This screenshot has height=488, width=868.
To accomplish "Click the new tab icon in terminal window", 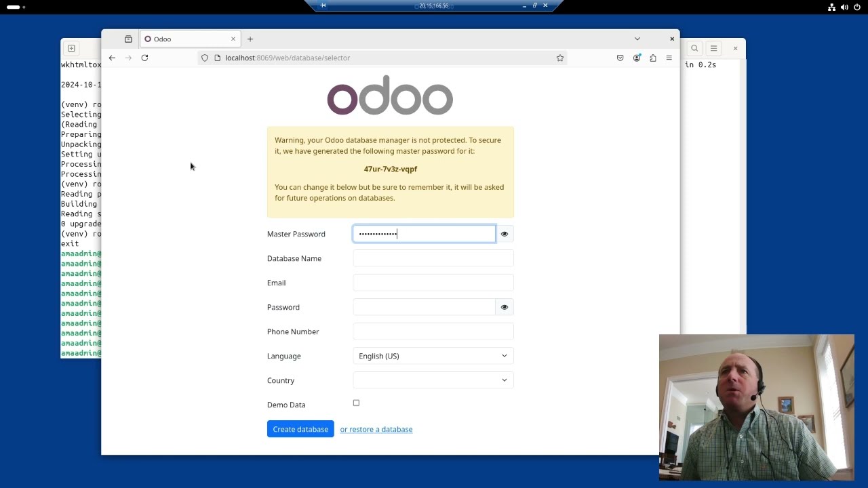I will (71, 48).
